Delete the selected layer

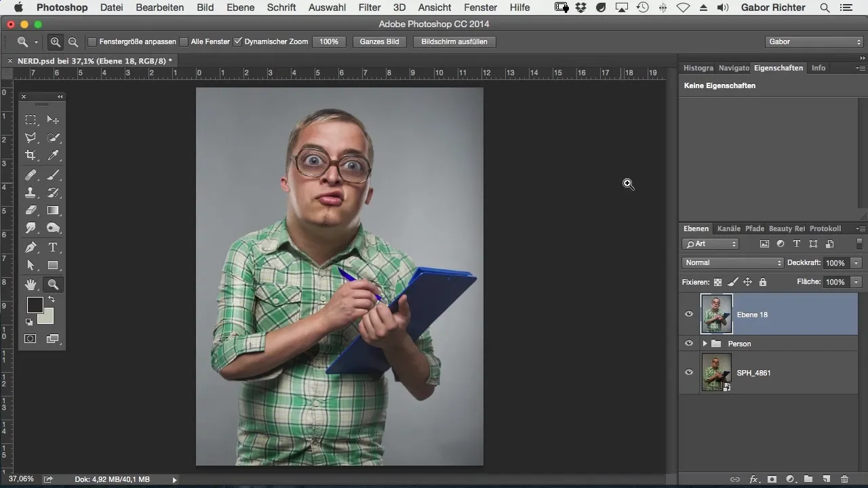pyautogui.click(x=844, y=479)
